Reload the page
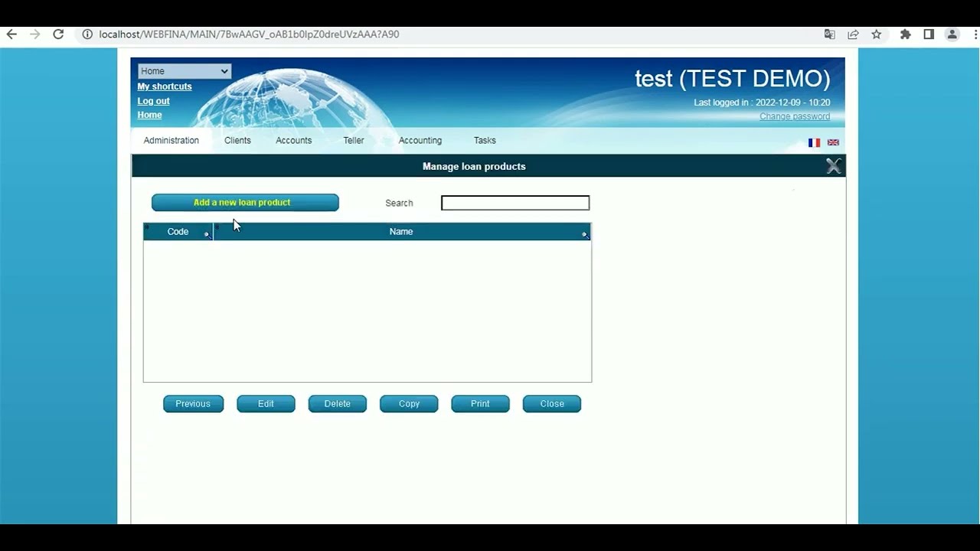The height and width of the screenshot is (551, 980). click(x=58, y=34)
